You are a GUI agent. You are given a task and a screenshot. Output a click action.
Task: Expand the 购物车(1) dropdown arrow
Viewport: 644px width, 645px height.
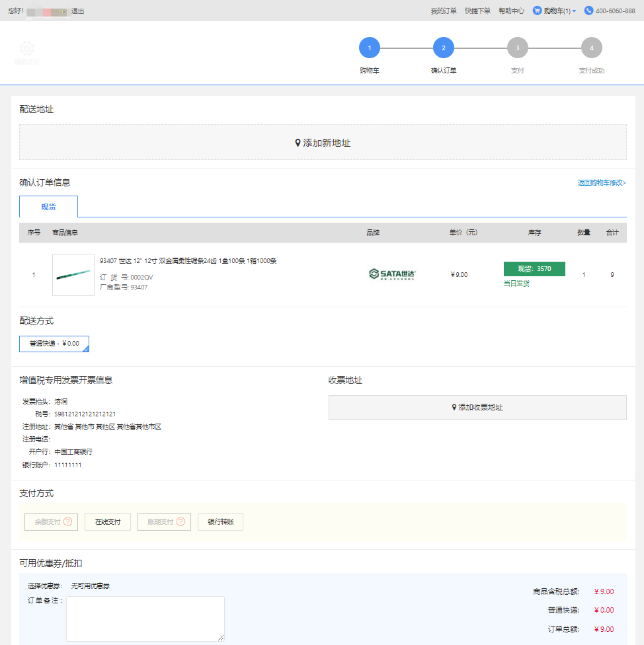pos(574,11)
